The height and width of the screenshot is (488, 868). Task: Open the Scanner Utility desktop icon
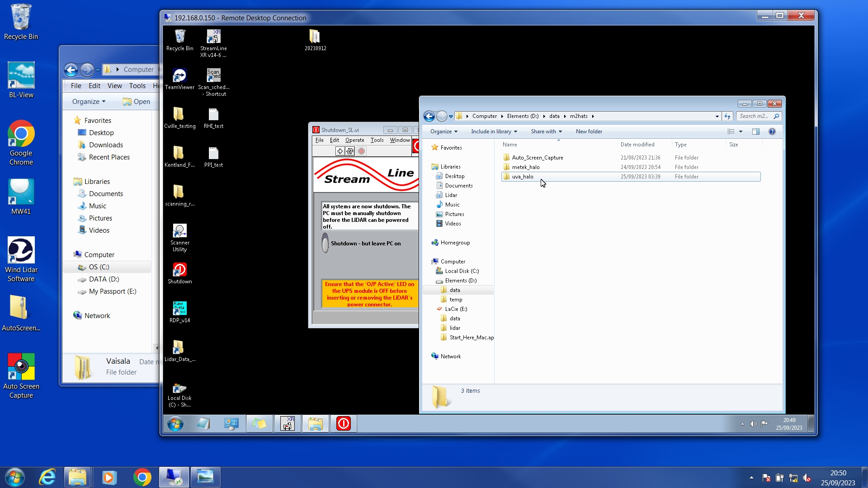[179, 231]
